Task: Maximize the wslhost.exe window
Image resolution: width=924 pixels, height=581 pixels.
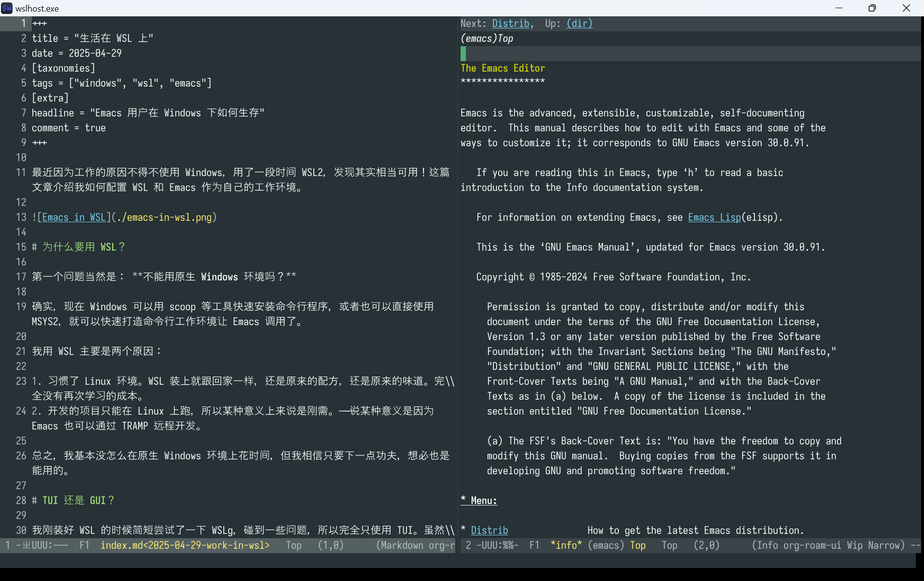Action: tap(872, 8)
